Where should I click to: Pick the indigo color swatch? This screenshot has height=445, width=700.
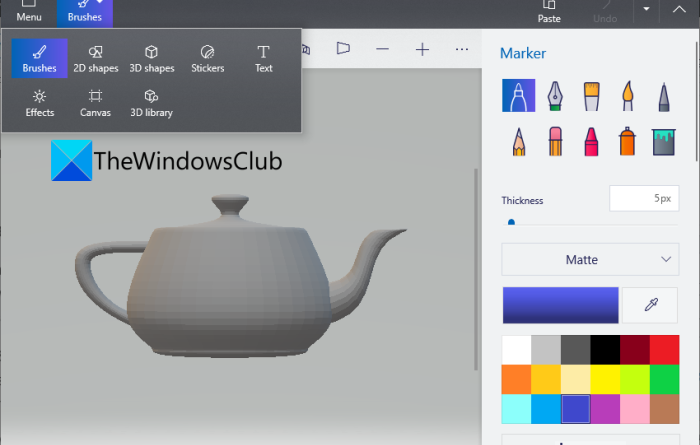pos(575,409)
